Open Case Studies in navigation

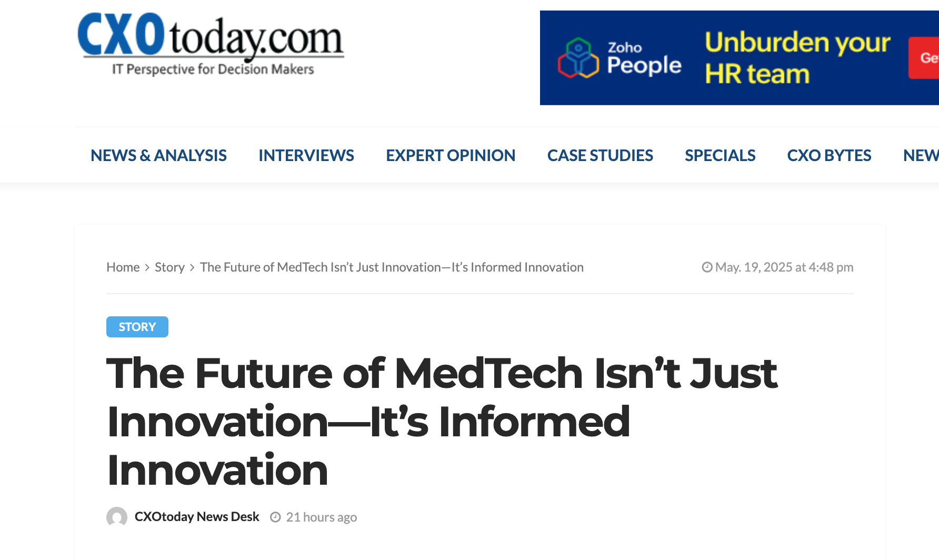point(600,155)
